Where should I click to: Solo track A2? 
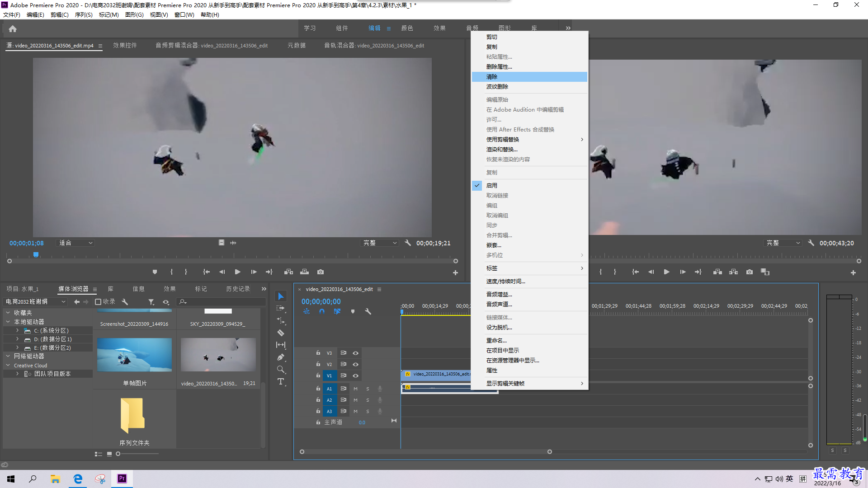368,400
